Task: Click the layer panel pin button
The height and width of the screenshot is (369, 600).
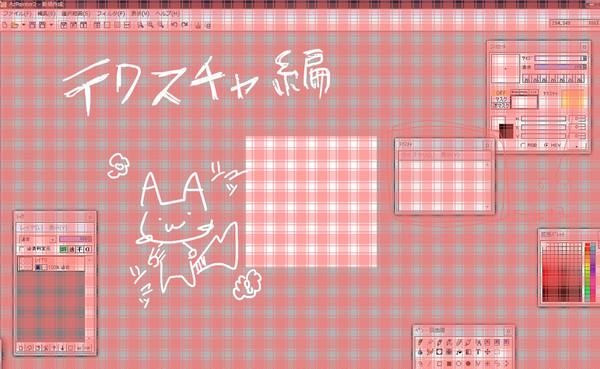Action: pos(91,217)
